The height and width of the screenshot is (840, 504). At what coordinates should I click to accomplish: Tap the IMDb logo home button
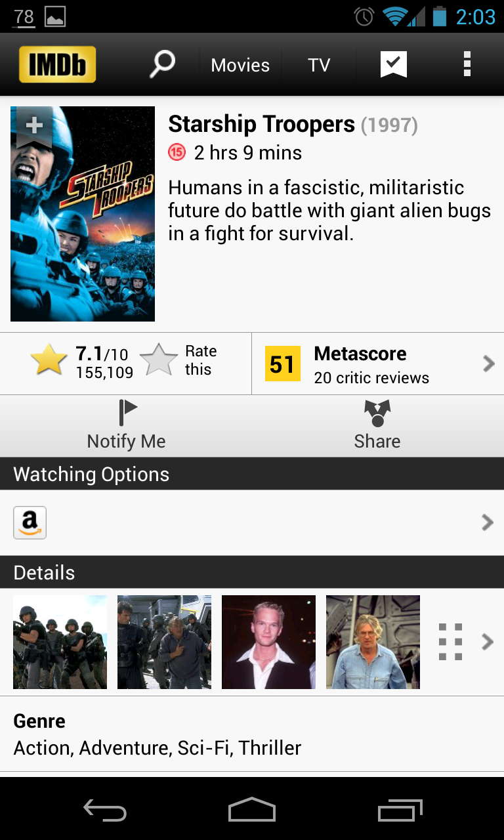pyautogui.click(x=57, y=64)
